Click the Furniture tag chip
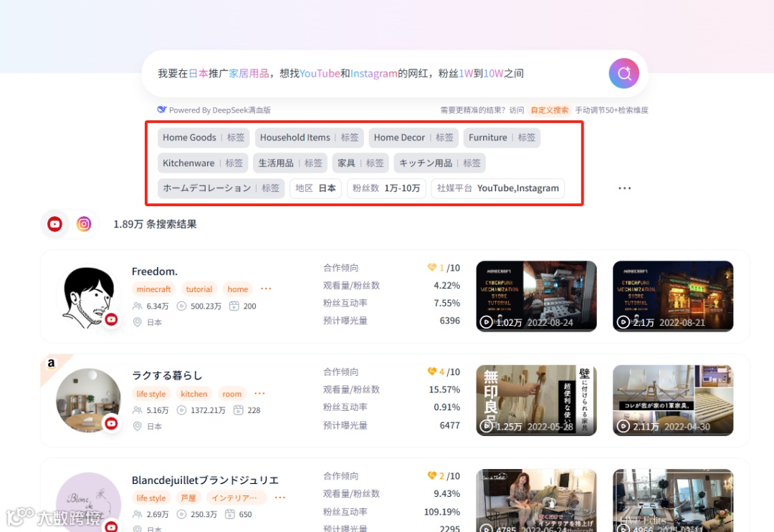This screenshot has height=532, width=774. pyautogui.click(x=502, y=137)
